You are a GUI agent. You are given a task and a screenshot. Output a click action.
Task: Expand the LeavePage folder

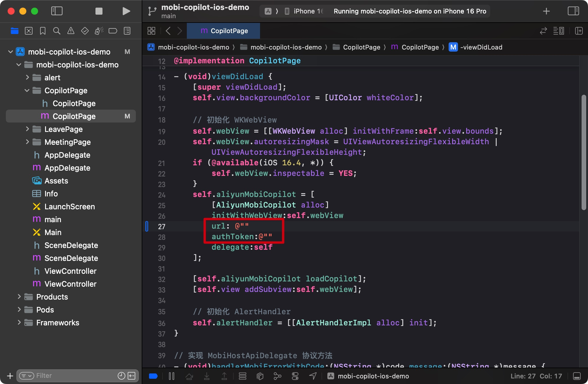(x=27, y=129)
